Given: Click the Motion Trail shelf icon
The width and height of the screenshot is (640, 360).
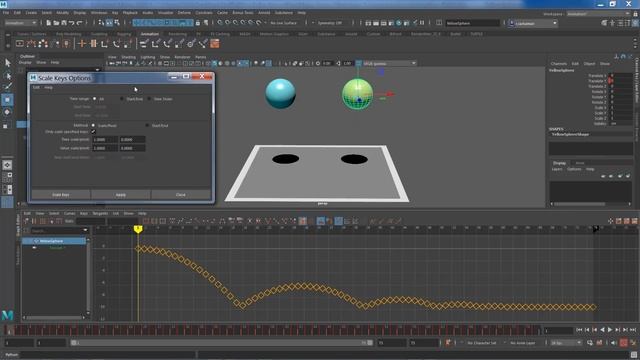Looking at the screenshot, I should 31,44.
